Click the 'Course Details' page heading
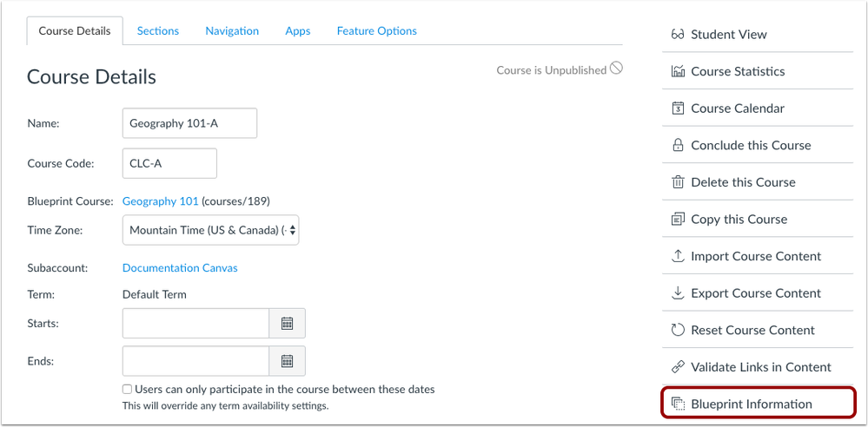 point(91,77)
